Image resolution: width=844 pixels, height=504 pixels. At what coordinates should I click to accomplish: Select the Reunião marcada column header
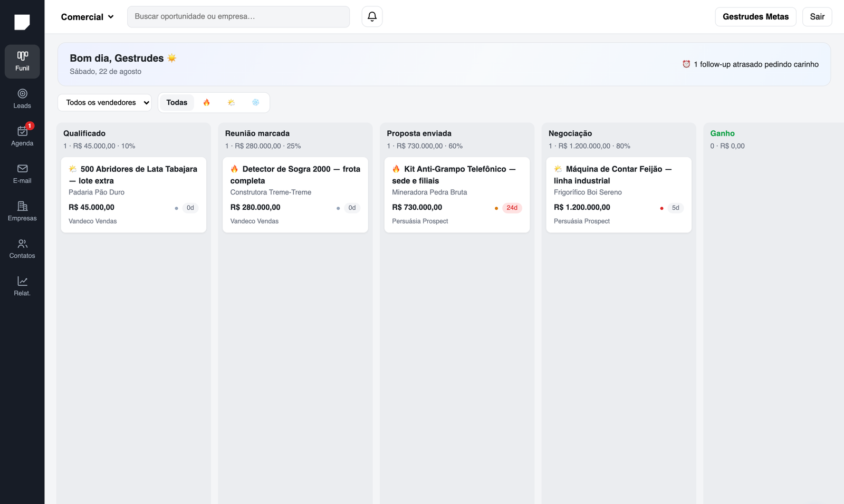point(257,133)
